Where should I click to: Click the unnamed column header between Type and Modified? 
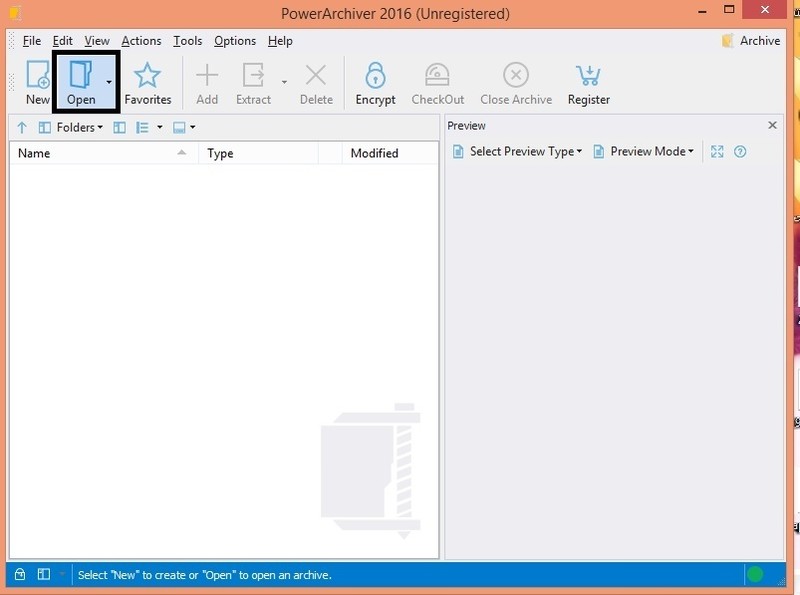click(x=330, y=153)
